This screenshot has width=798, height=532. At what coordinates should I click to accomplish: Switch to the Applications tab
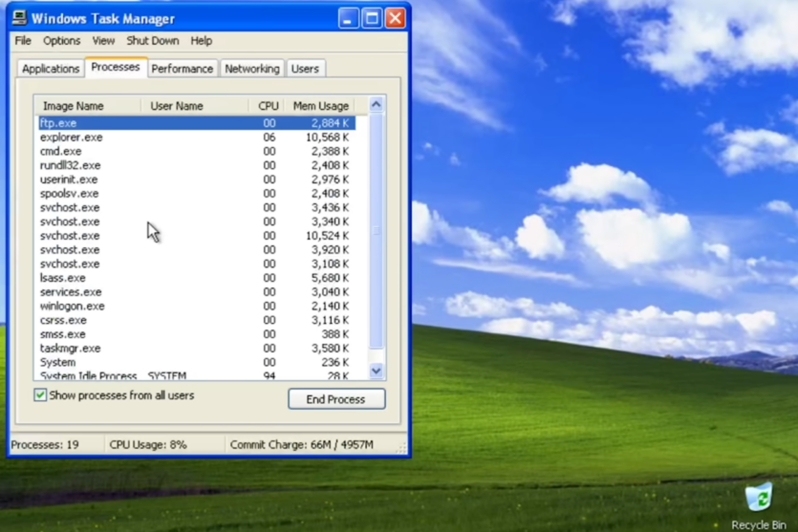point(51,69)
